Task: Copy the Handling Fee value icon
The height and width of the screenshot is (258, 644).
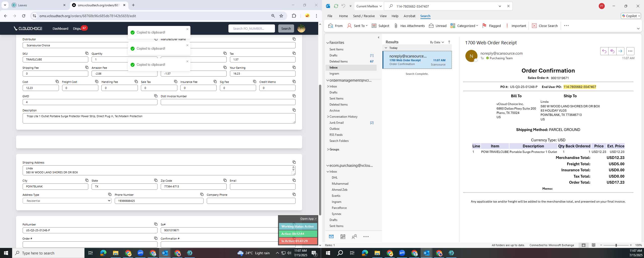Action: [x=136, y=81]
